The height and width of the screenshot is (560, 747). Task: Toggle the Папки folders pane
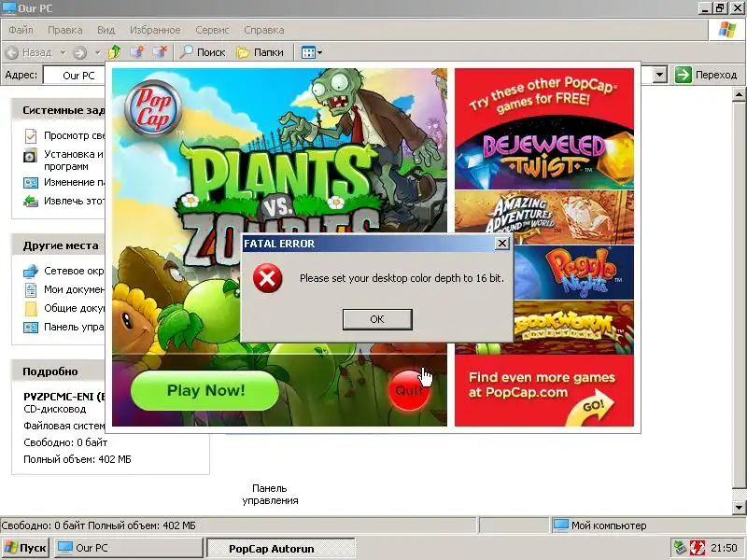(x=261, y=52)
